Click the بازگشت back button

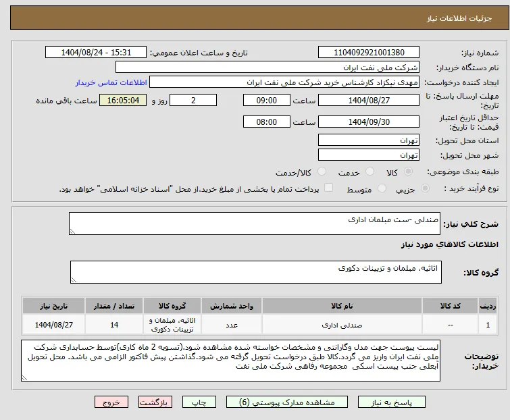[155, 402]
